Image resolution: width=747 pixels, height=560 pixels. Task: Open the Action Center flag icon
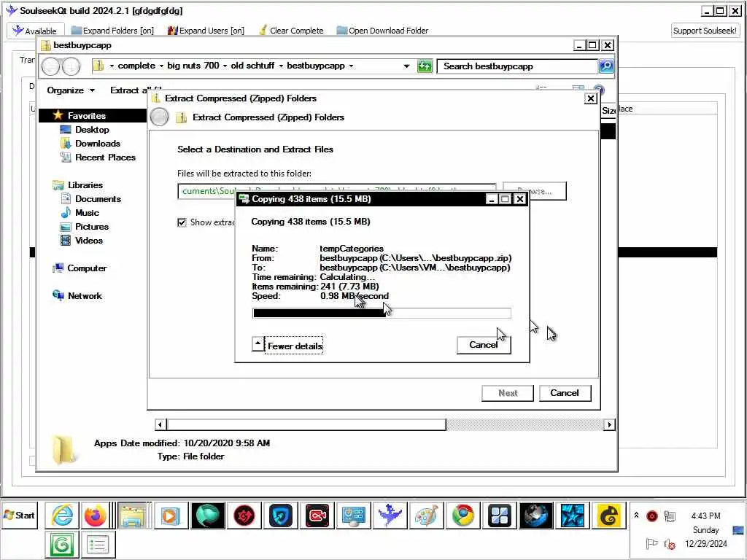click(651, 544)
